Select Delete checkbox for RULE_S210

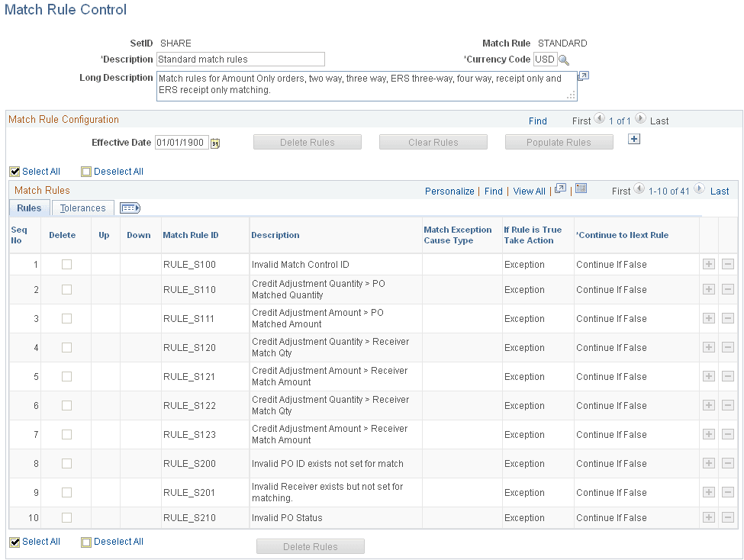click(x=67, y=517)
